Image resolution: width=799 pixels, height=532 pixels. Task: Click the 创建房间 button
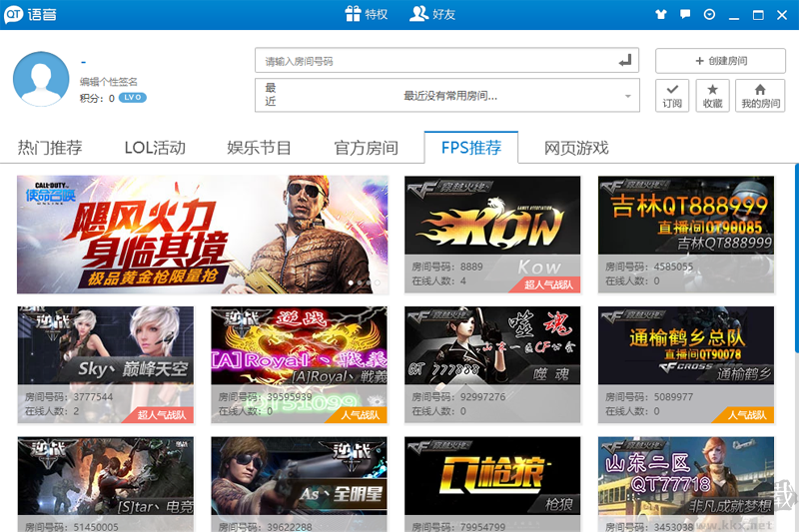(720, 61)
